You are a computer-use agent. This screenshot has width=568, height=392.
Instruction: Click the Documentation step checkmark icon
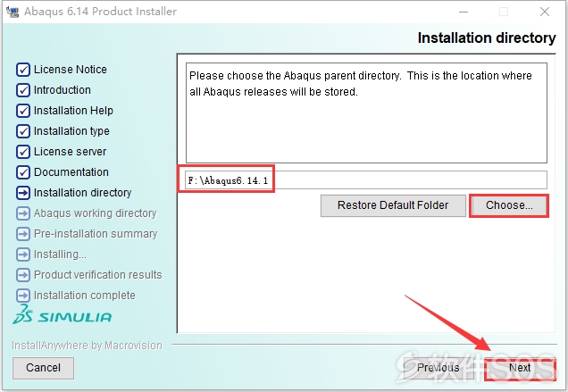coord(23,172)
